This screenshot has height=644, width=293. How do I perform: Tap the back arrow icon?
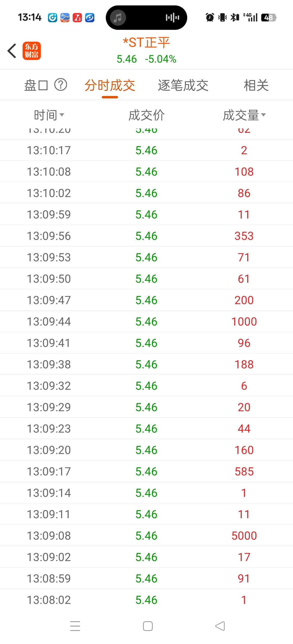12,51
